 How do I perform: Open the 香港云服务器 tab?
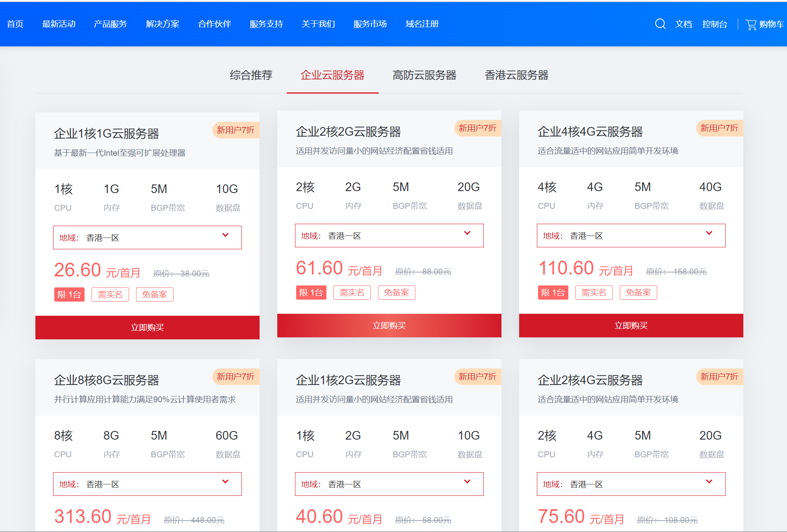[x=517, y=75]
